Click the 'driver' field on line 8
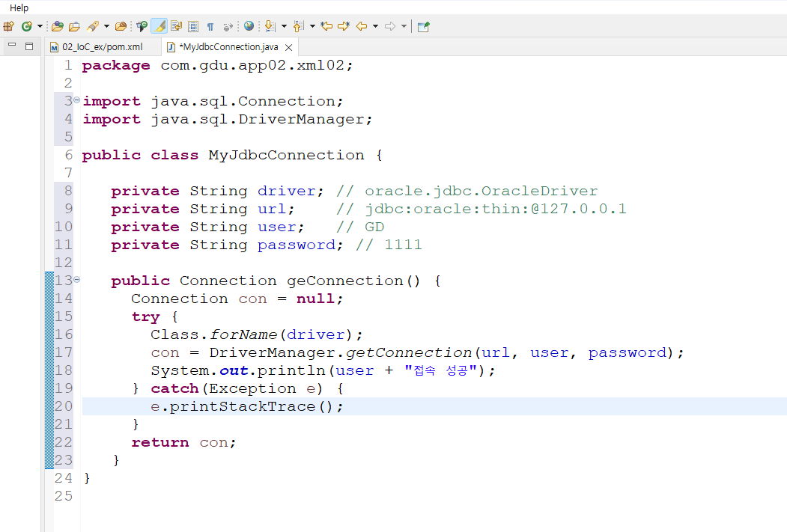 286,191
